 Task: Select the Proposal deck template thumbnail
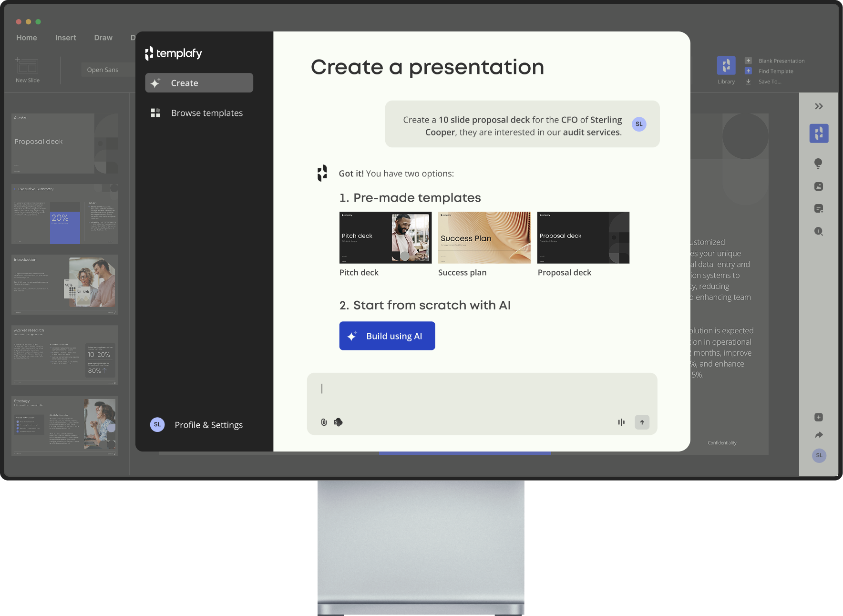(x=583, y=237)
